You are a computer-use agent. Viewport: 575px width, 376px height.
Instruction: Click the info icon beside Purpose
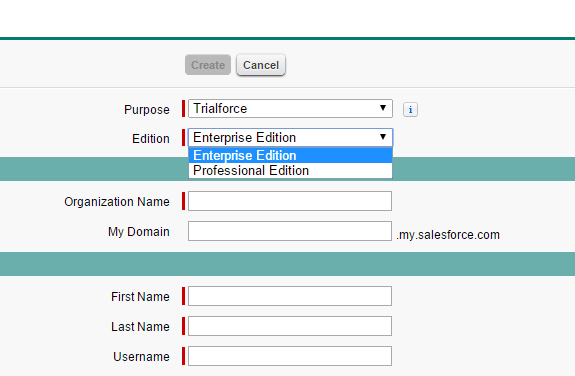tap(410, 109)
